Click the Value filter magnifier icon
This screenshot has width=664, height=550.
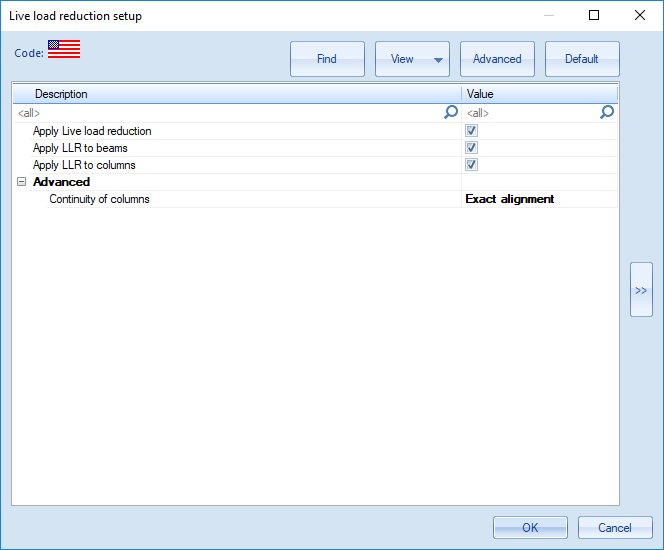click(x=607, y=113)
